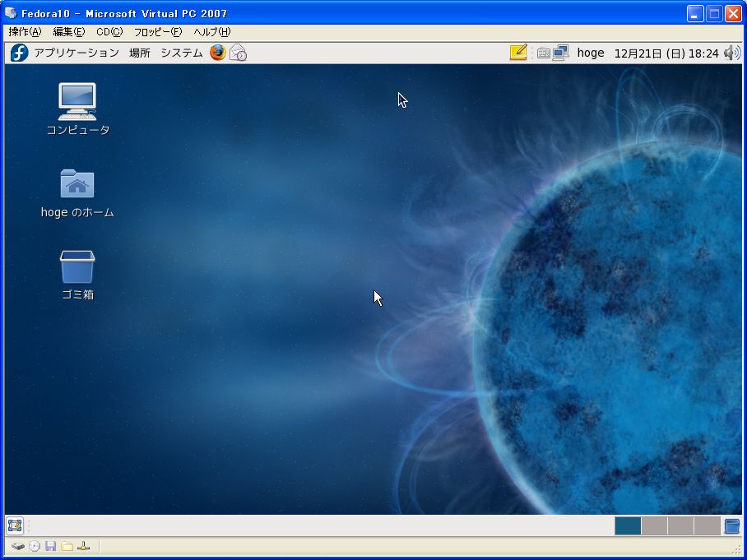Click the shared folder status icon in Virtual PC
Image resolution: width=747 pixels, height=560 pixels.
pyautogui.click(x=67, y=546)
